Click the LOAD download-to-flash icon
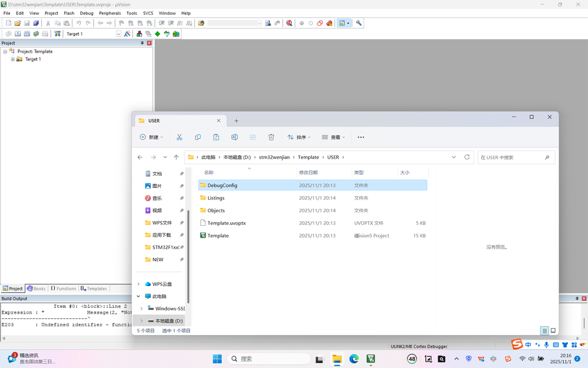Viewport: 588px width, 368px height. point(57,34)
